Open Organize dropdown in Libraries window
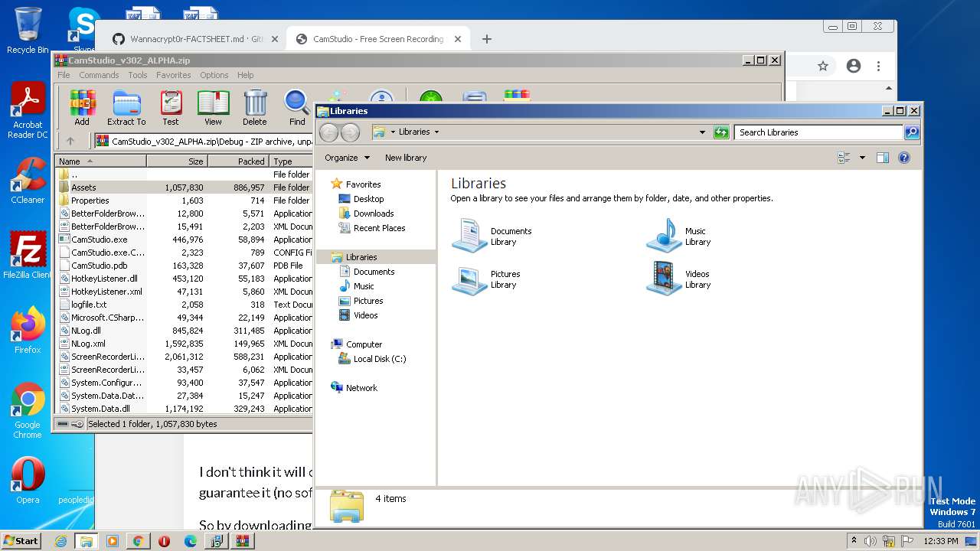The height and width of the screenshot is (551, 980). tap(347, 158)
